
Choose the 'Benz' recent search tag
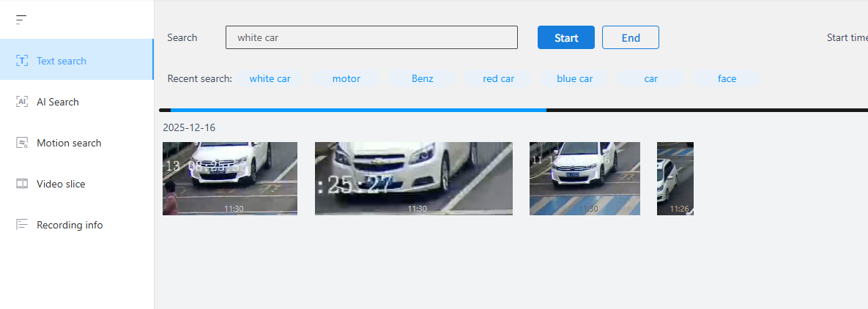[x=422, y=78]
